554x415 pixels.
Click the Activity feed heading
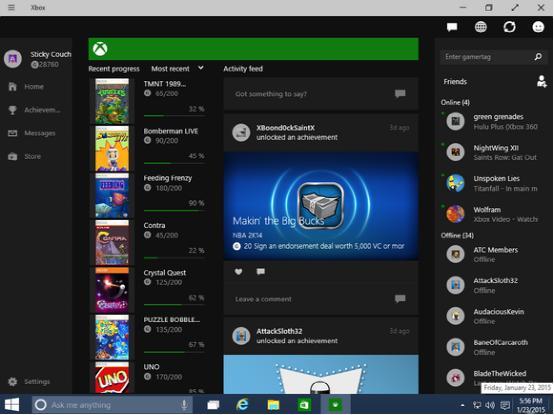(243, 69)
